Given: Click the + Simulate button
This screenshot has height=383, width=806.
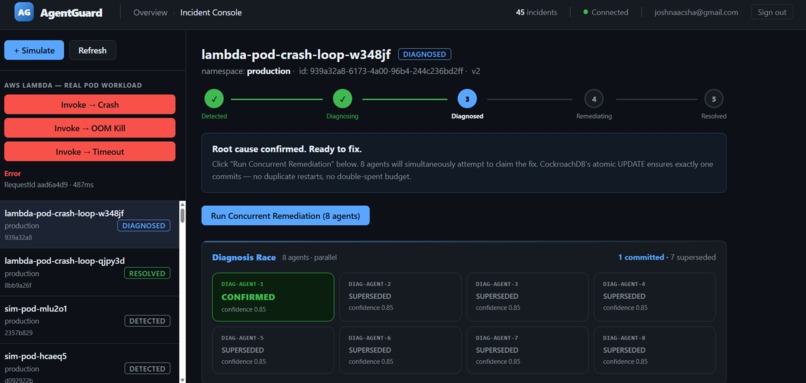Looking at the screenshot, I should click(x=34, y=50).
